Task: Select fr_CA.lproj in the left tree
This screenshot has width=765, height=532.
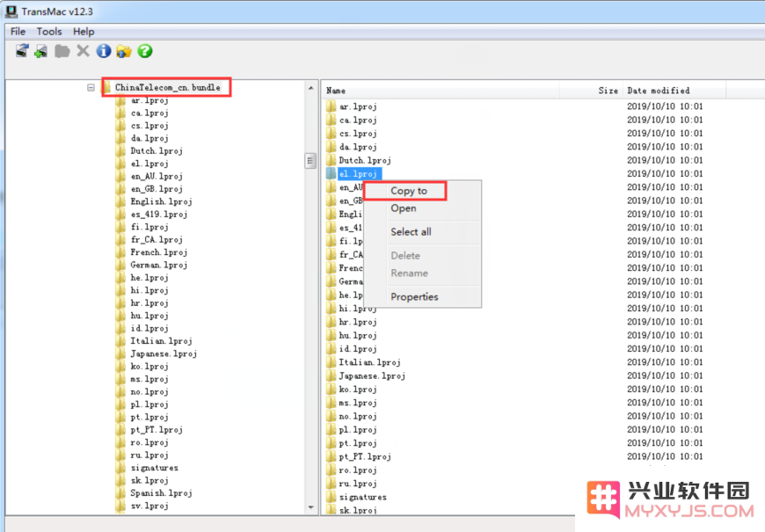Action: 157,240
